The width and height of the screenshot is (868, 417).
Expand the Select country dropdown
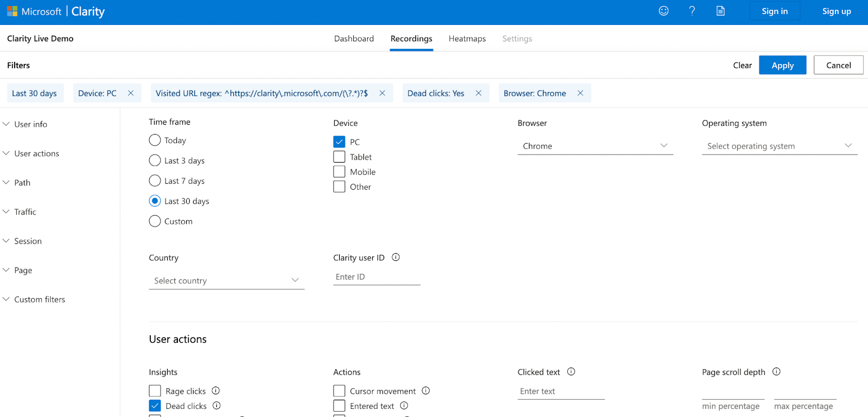tap(226, 280)
